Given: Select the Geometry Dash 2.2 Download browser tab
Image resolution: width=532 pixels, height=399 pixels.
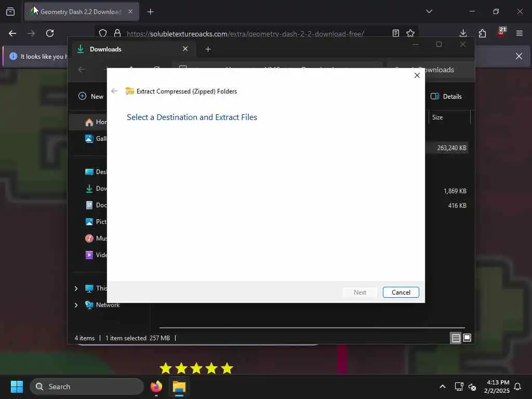Looking at the screenshot, I should click(x=82, y=11).
